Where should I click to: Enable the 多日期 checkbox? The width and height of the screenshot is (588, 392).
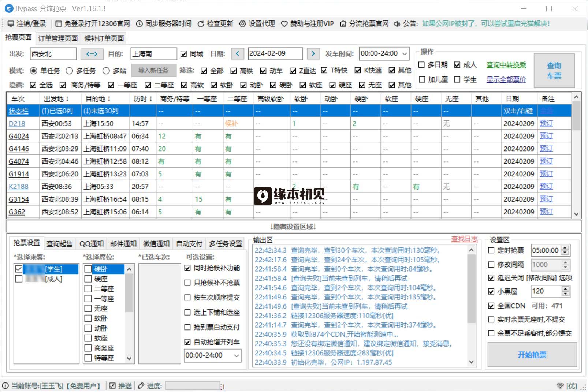[422, 65]
